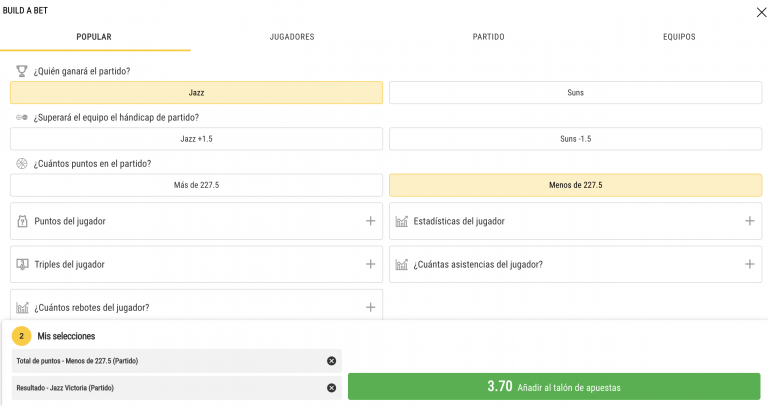The height and width of the screenshot is (411, 768).
Task: Click the jersey icon in Puntos del jugador
Action: tap(23, 221)
